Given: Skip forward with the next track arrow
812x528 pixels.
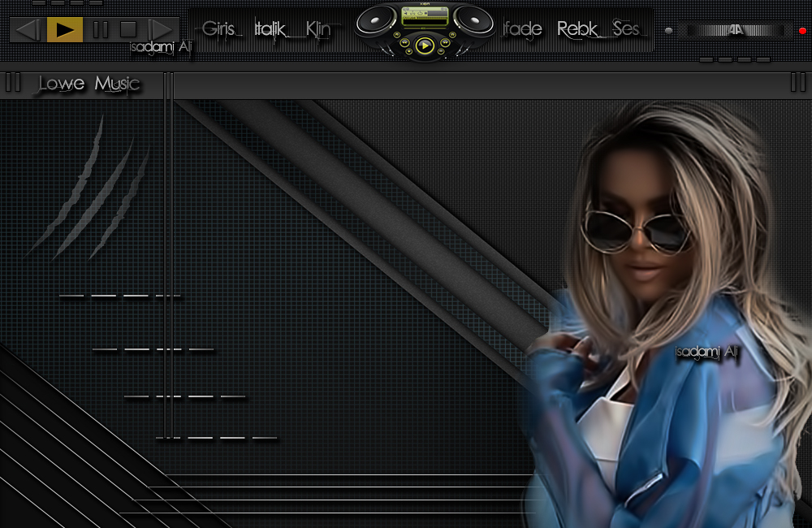Looking at the screenshot, I should 161,29.
